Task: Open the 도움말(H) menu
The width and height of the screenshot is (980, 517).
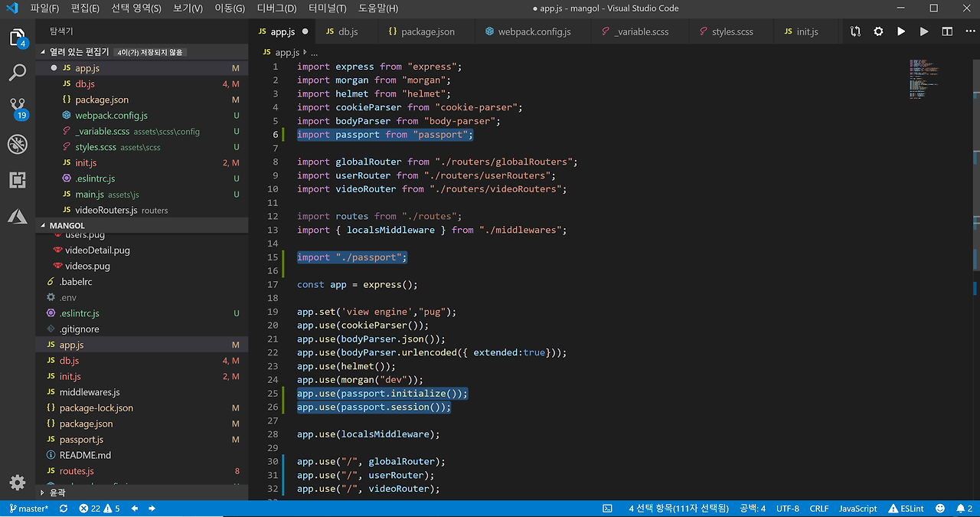Action: (x=378, y=8)
